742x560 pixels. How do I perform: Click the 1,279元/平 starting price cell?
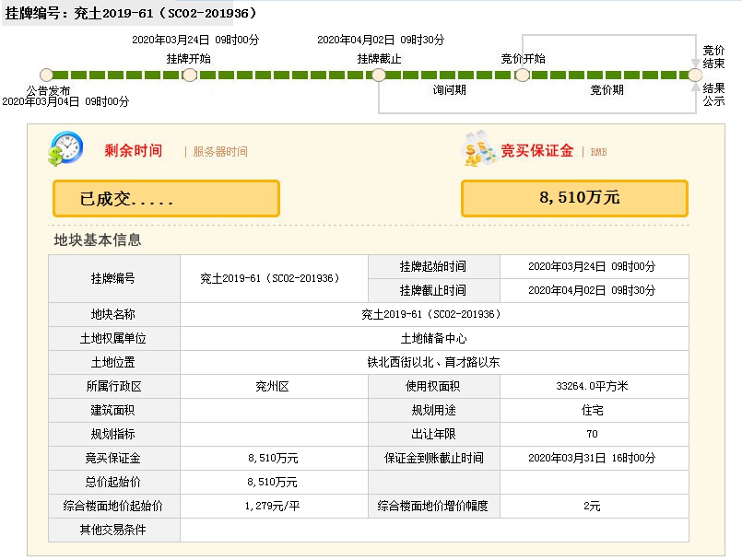(273, 507)
